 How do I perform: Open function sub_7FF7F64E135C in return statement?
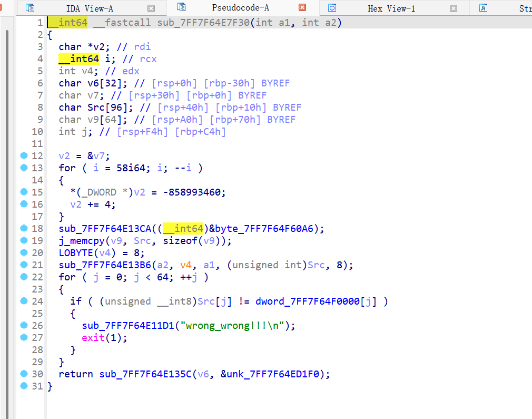(x=145, y=374)
